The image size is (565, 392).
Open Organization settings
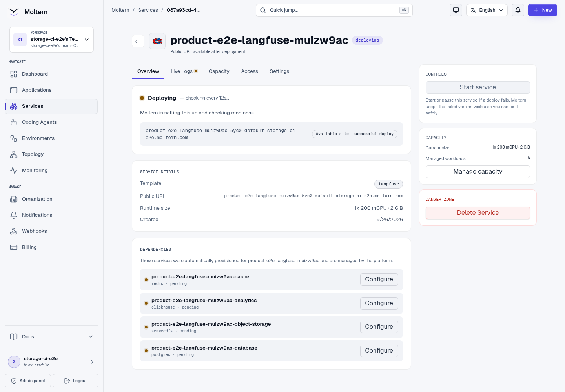[51, 199]
